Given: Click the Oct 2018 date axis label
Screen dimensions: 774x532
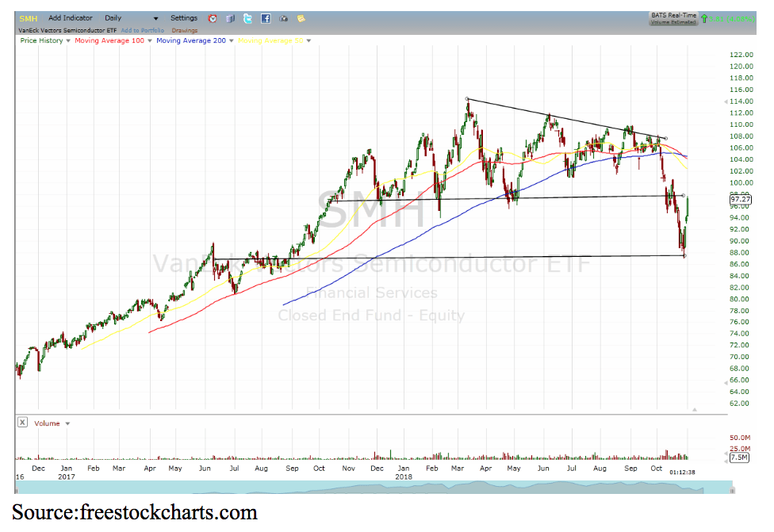Looking at the screenshot, I should click(656, 469).
